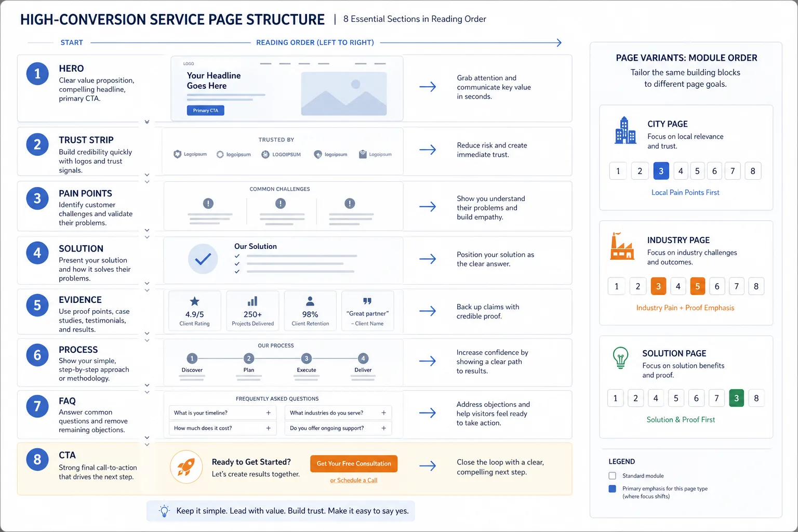798x532 pixels.
Task: Click the 'PAGE VARIANTS: MODULE ORDER' heading
Action: [686, 58]
